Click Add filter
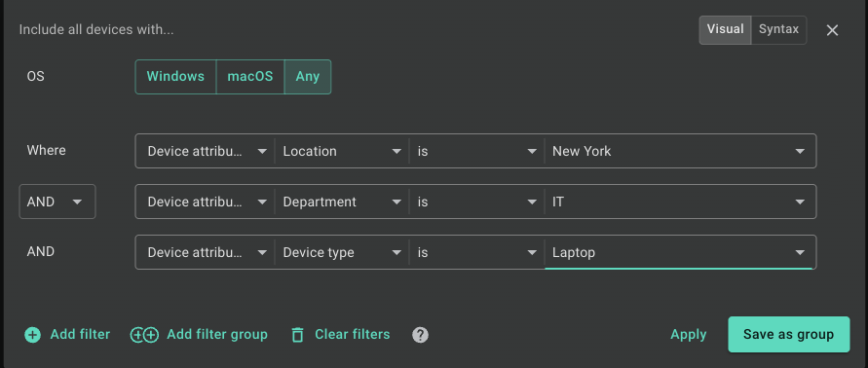Viewport: 868px width, 368px height. pyautogui.click(x=67, y=335)
